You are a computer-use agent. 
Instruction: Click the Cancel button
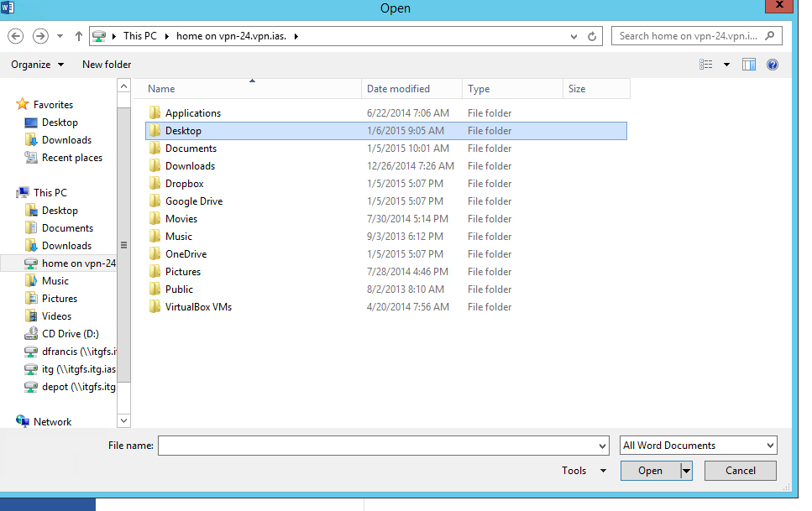[740, 471]
